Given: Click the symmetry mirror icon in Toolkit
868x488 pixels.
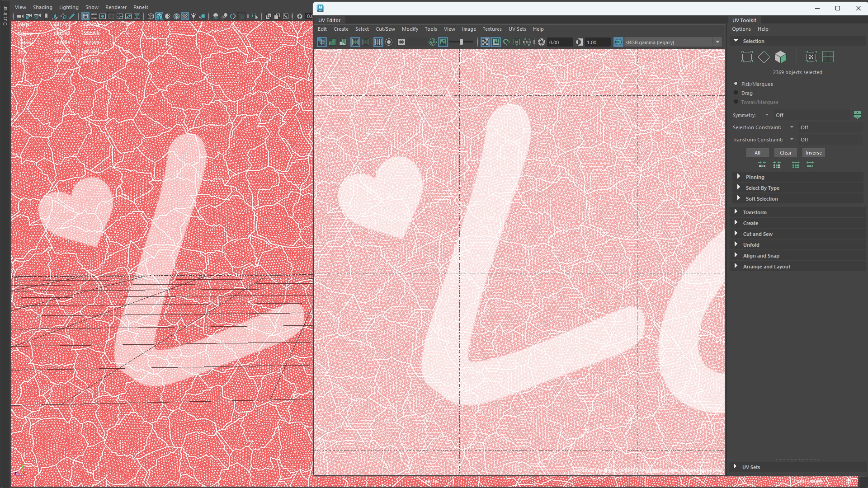Looking at the screenshot, I should (857, 115).
